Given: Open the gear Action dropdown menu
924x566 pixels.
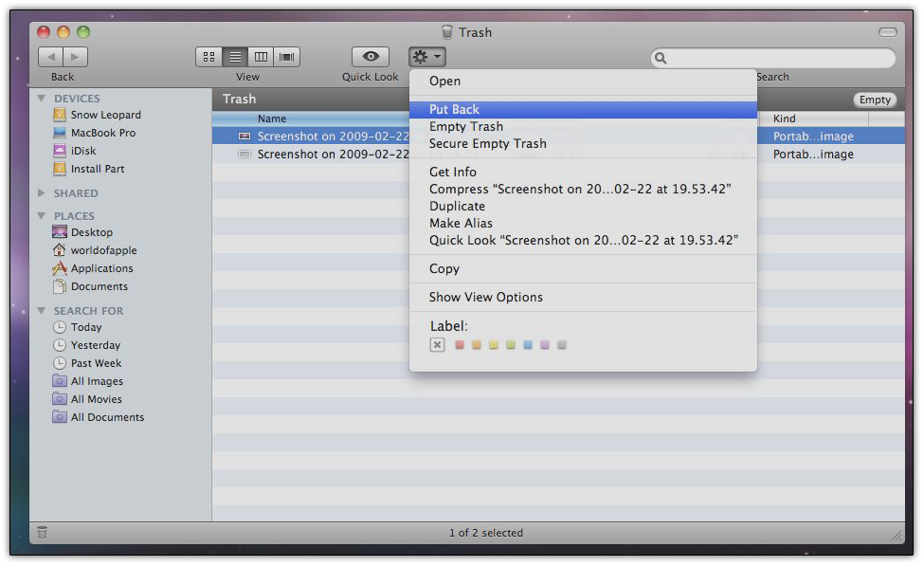Looking at the screenshot, I should pos(426,57).
